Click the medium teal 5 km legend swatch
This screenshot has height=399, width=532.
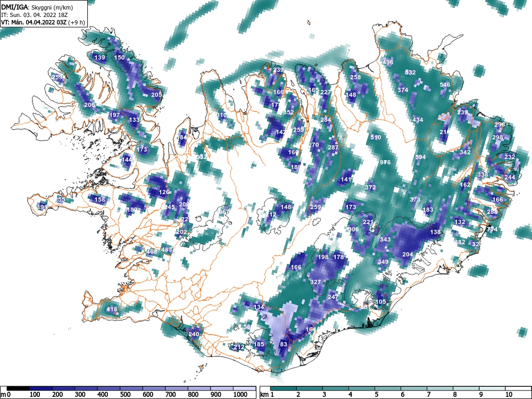click(x=388, y=388)
